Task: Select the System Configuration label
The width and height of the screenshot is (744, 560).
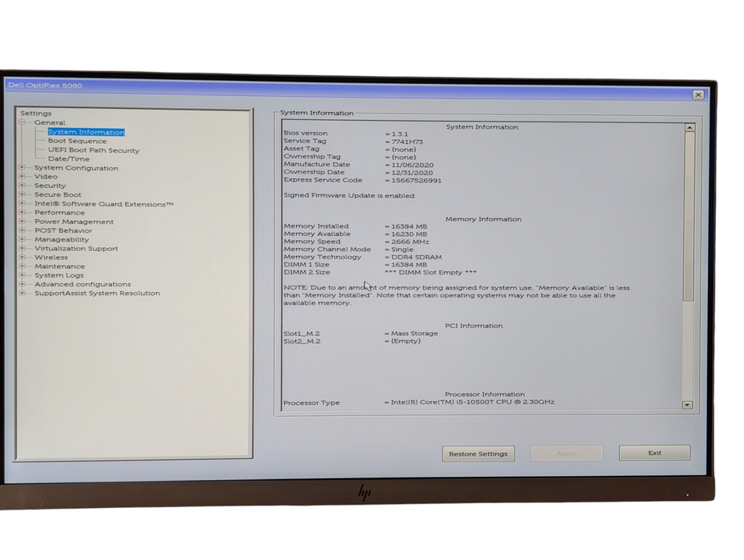Action: (x=76, y=168)
